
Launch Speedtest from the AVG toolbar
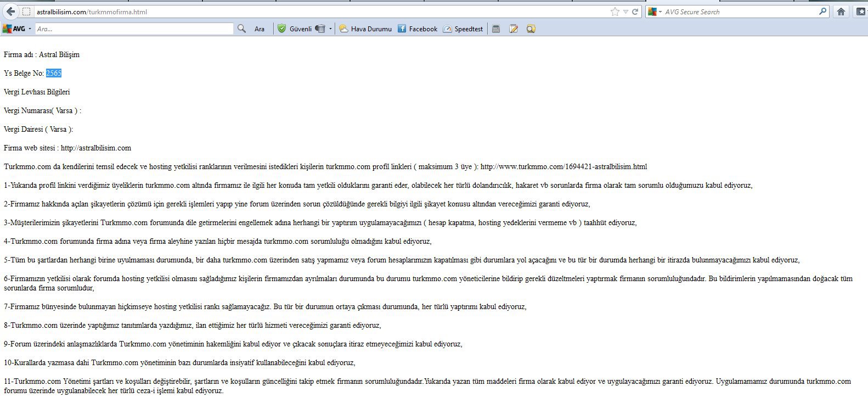click(463, 29)
